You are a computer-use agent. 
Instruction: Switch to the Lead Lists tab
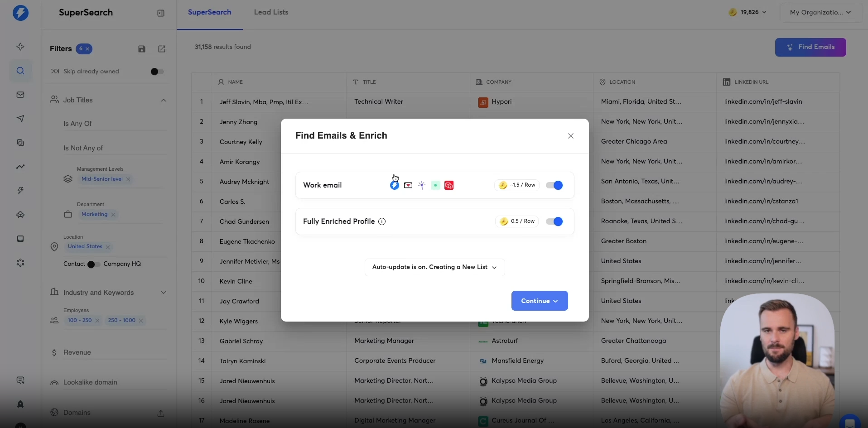(271, 12)
